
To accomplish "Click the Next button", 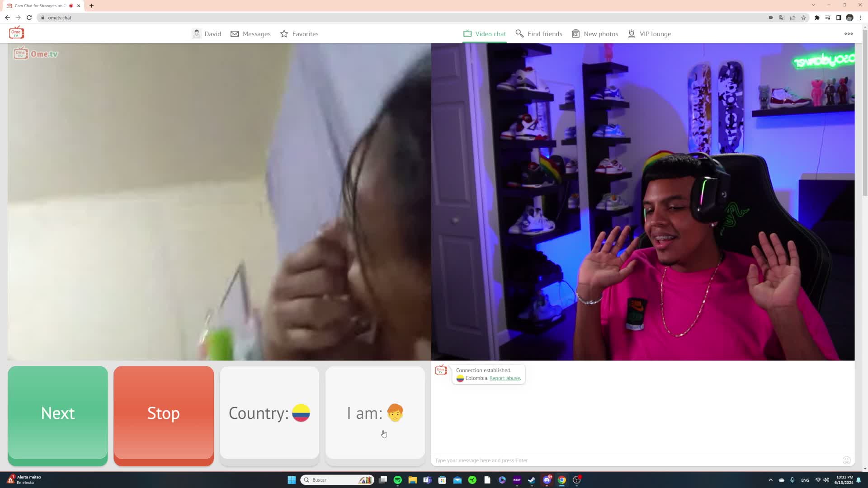I will [58, 413].
